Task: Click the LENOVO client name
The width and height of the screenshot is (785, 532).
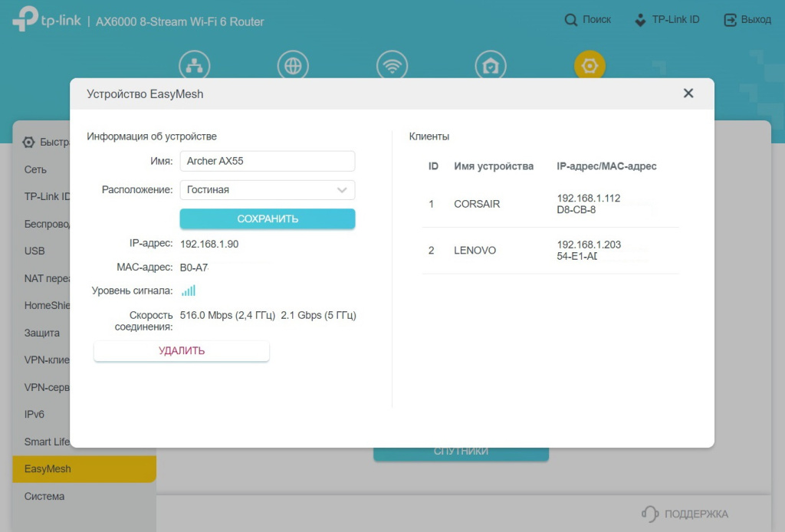Action: [x=475, y=250]
